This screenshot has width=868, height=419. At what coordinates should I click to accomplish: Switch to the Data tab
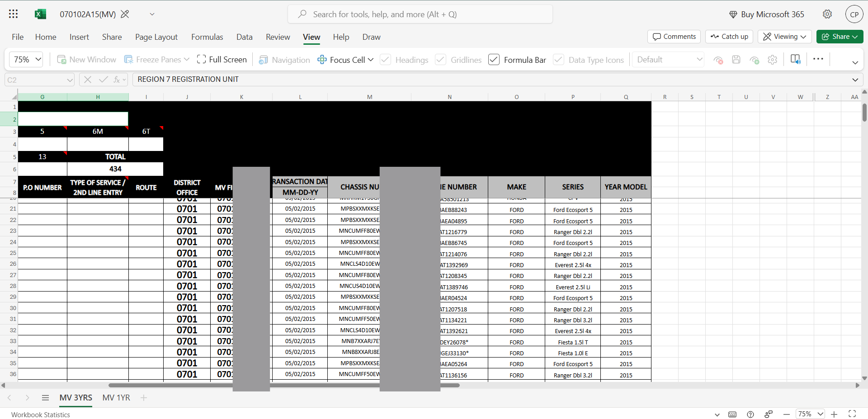[244, 37]
